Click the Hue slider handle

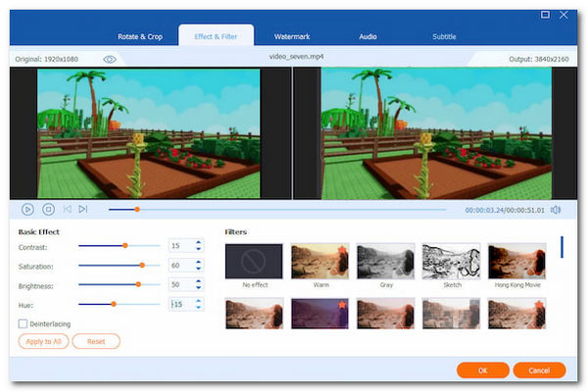tap(114, 304)
